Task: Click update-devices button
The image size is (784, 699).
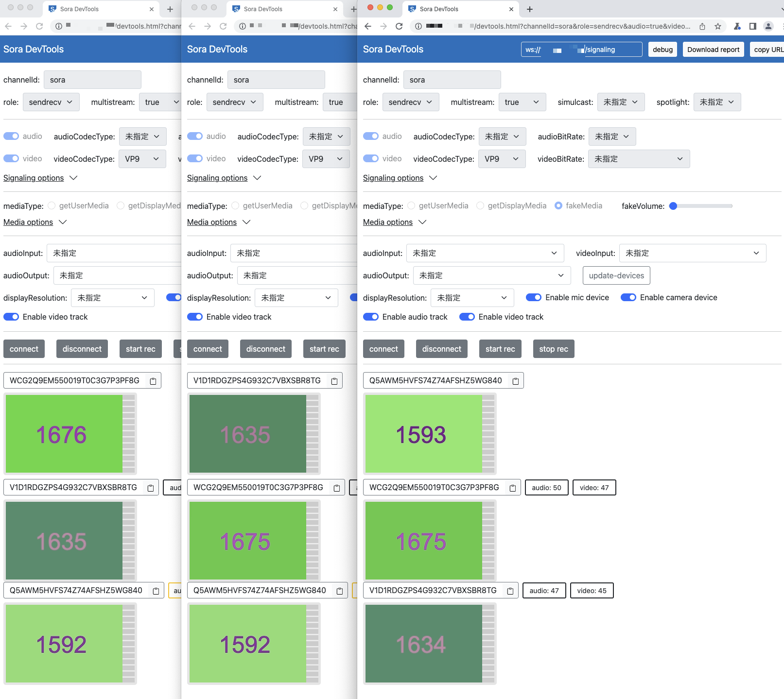Action: tap(616, 275)
